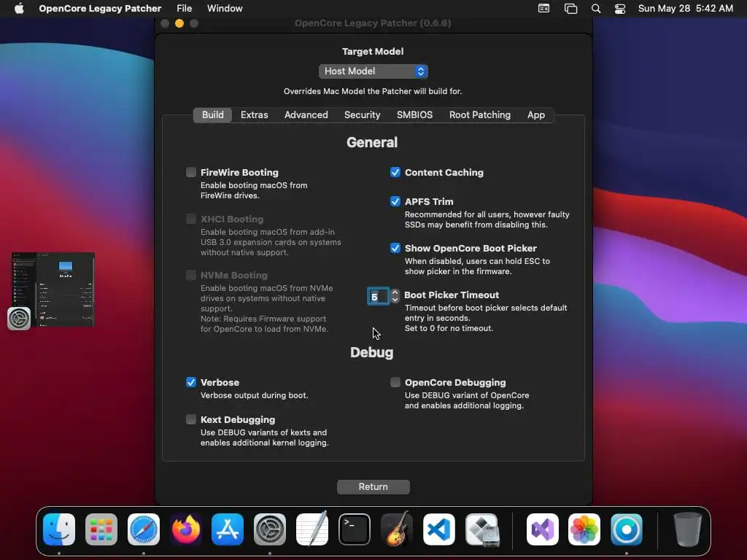This screenshot has height=560, width=747.
Task: Open the App Store dock icon
Action: point(228,529)
